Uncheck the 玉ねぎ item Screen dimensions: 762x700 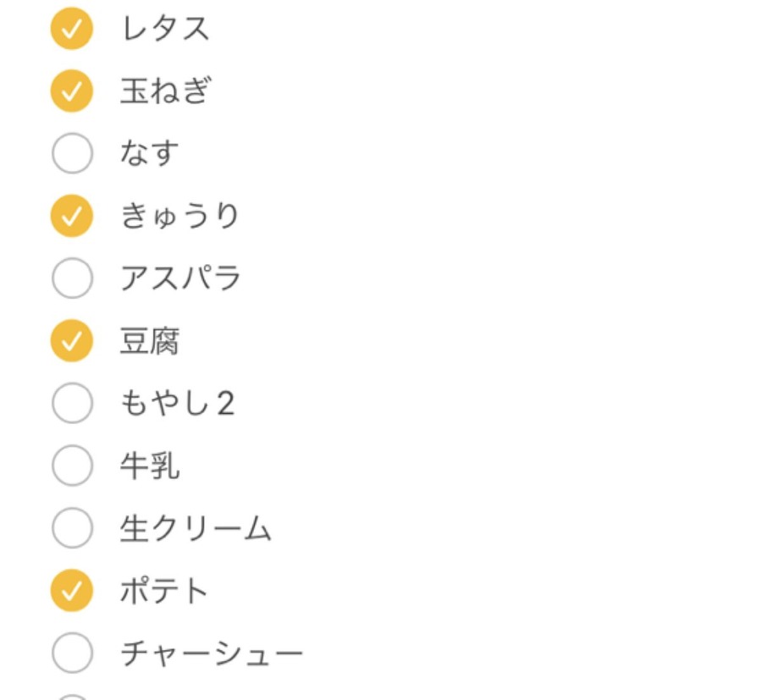(x=72, y=91)
